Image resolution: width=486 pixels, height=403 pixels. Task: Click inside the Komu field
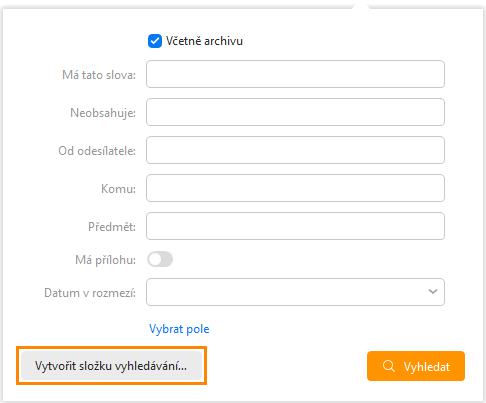click(x=295, y=188)
